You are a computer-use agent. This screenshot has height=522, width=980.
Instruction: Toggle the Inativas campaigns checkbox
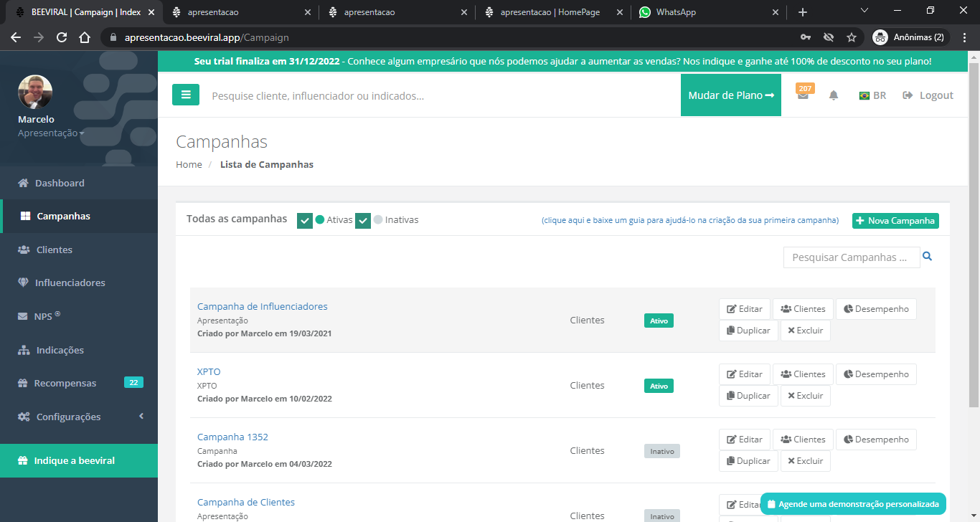coord(363,220)
